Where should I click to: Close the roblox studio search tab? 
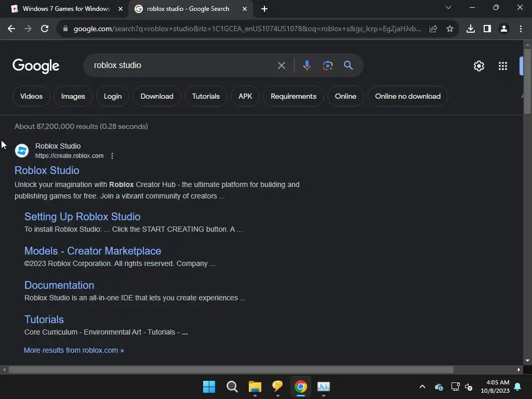[x=245, y=9]
